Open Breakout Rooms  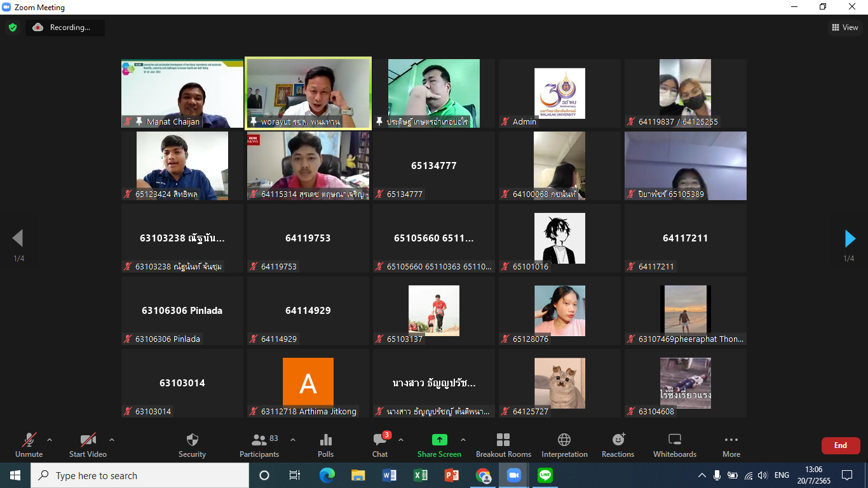point(503,445)
